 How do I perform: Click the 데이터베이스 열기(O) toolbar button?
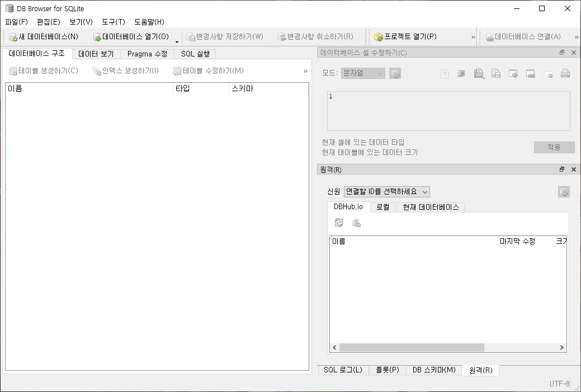pyautogui.click(x=131, y=37)
